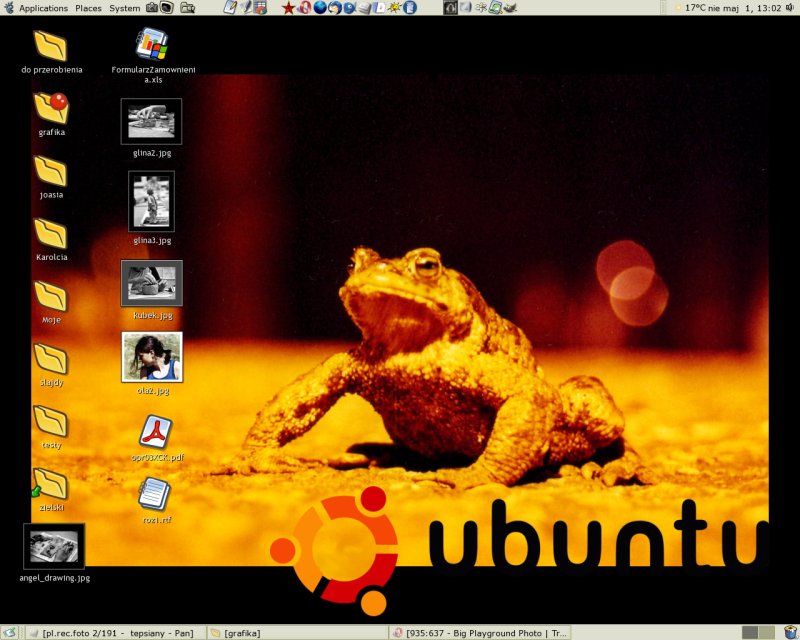800x640 pixels.
Task: Click the green picture viewer launcher icon
Action: [x=495, y=8]
